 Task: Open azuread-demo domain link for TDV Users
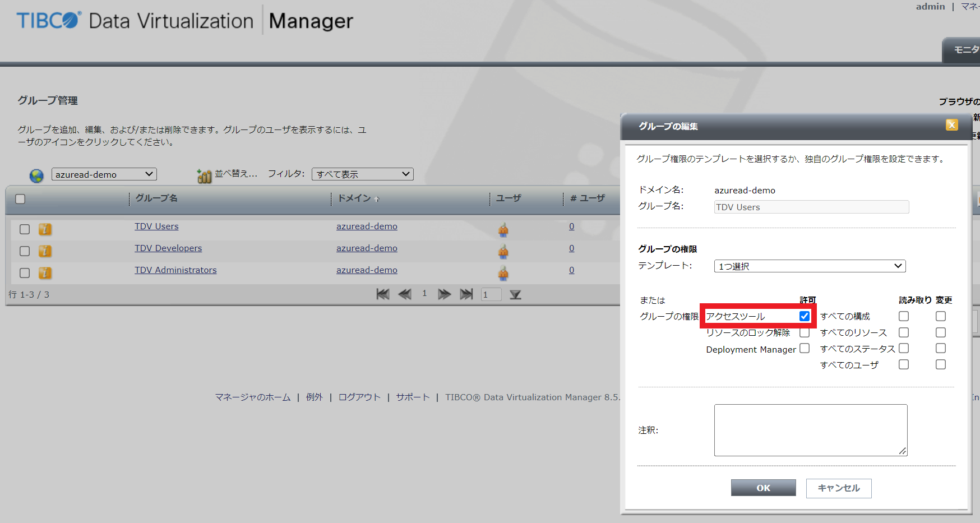[367, 226]
